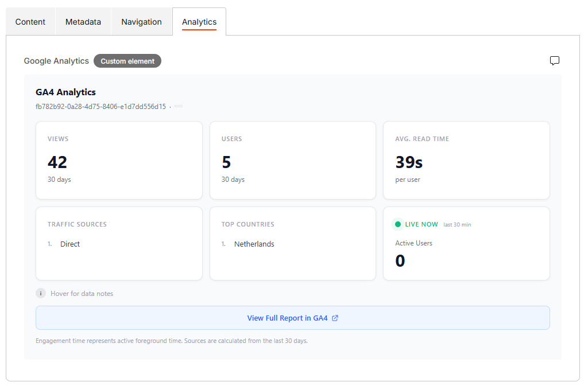Click the Google Analytics element label
This screenshot has height=390, width=588.
tap(56, 61)
